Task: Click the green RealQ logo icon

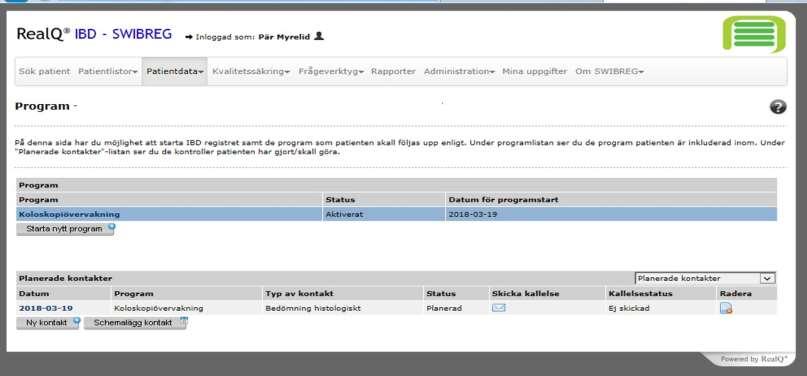Action: [x=755, y=34]
